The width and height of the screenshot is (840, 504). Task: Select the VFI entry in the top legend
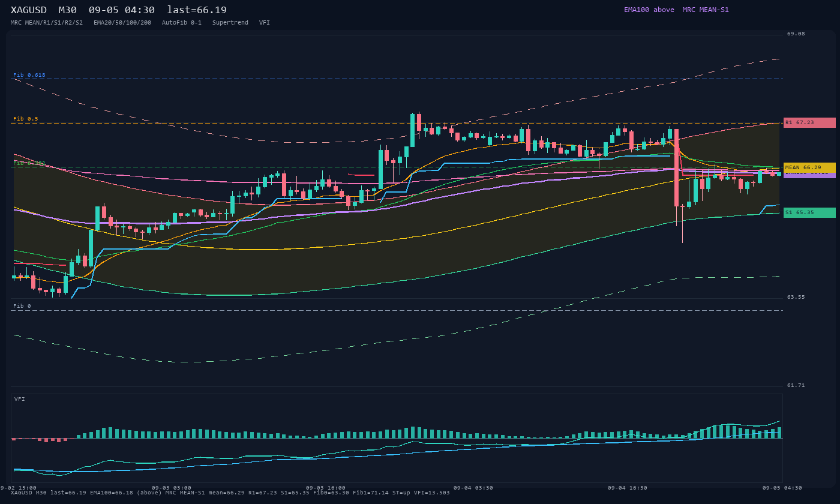click(x=265, y=23)
